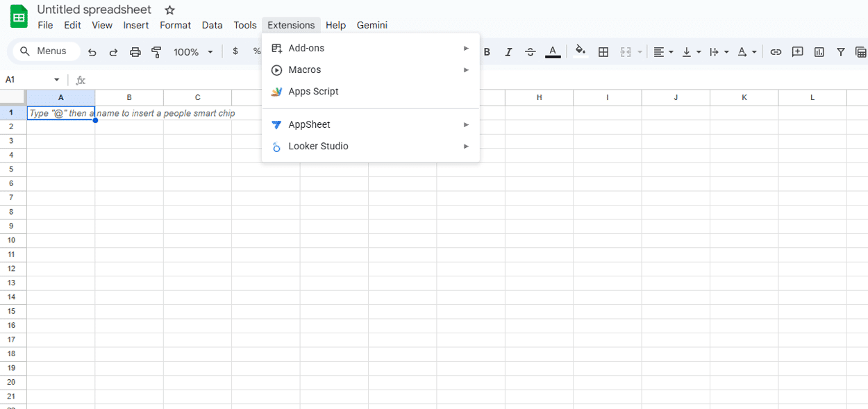868x409 pixels.
Task: Open the Data menu
Action: 212,25
